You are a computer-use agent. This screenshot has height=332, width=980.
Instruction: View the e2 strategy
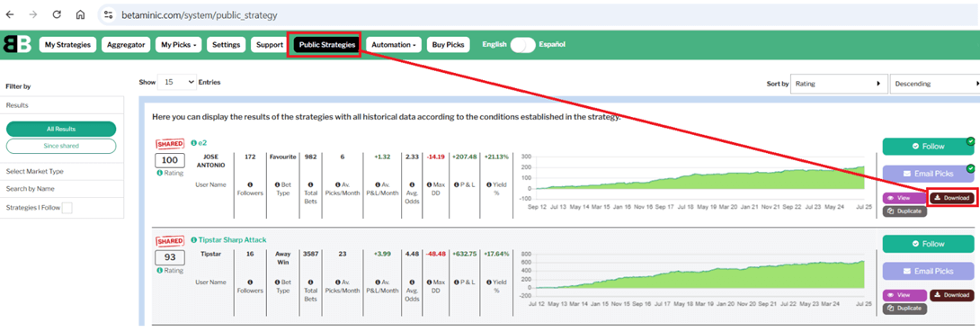click(904, 198)
